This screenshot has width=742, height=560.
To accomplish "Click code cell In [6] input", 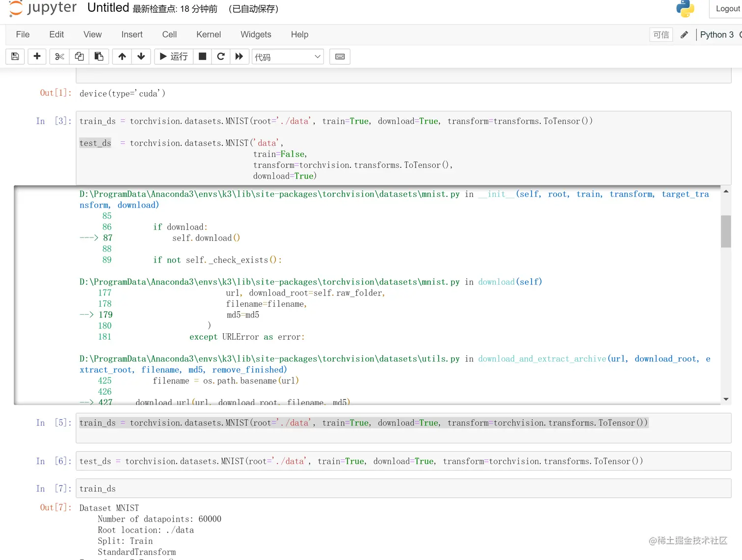I will [403, 461].
